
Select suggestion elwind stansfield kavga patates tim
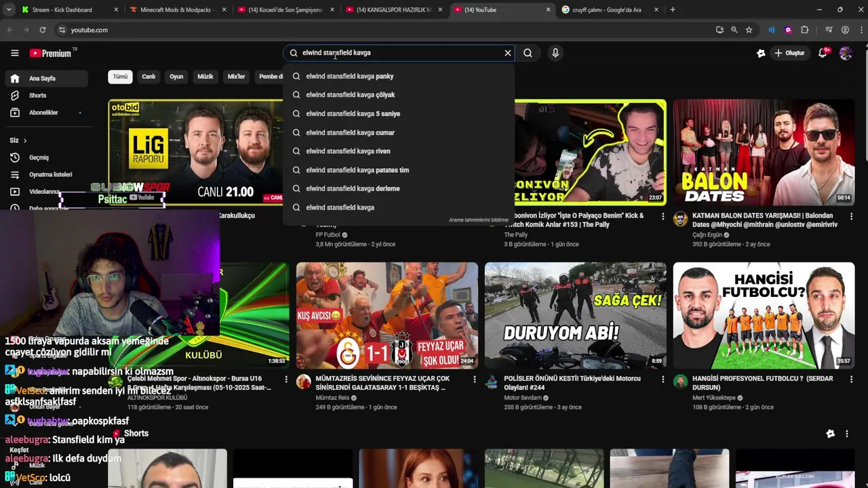click(399, 170)
